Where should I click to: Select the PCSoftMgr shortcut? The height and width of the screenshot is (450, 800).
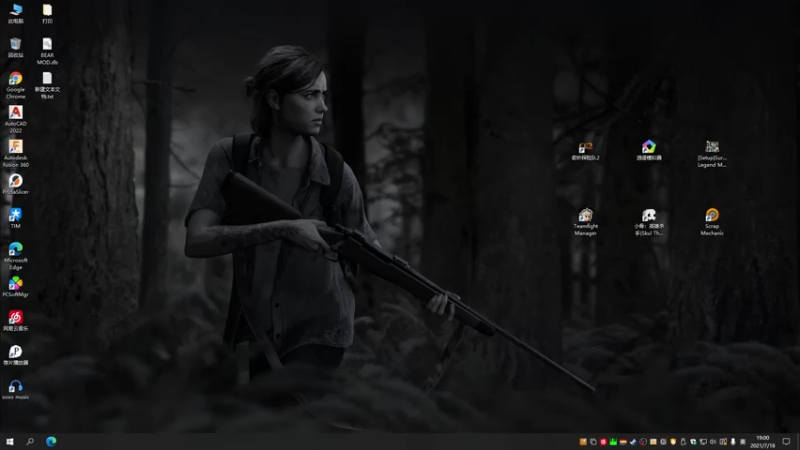(16, 287)
